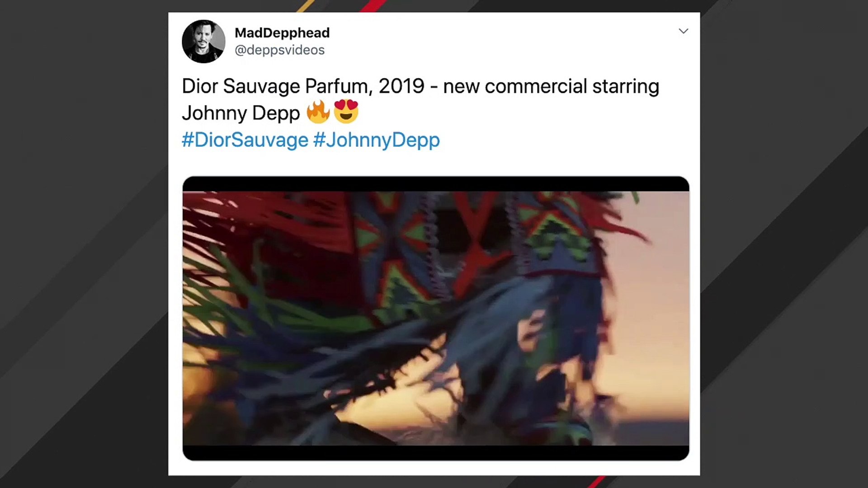Click the "Dior Sauvage Parfum, 2019" text
Viewport: 868px width, 488px height.
tap(303, 86)
